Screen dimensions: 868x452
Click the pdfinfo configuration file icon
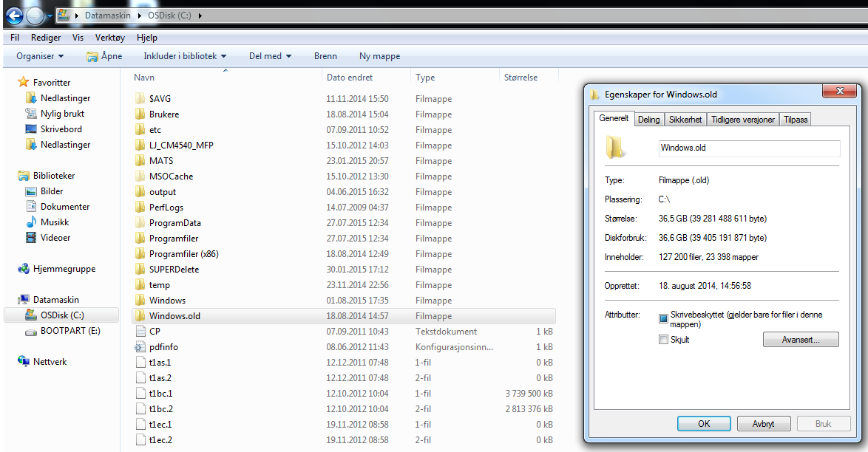click(140, 346)
